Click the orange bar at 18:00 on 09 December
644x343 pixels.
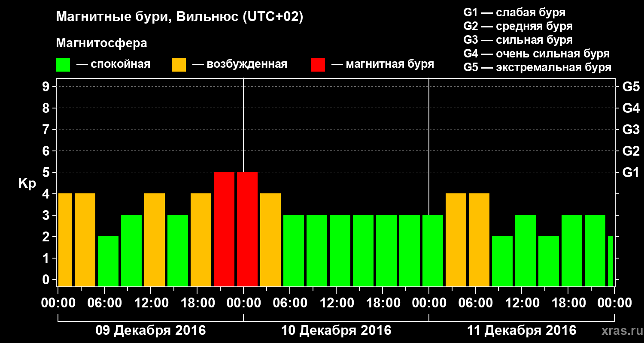201,240
